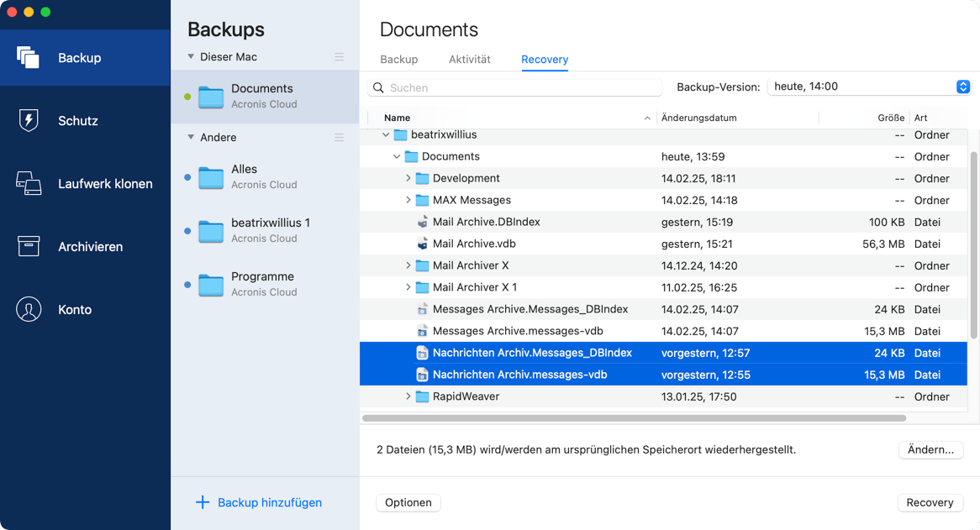The image size is (980, 530).
Task: Click the date "14.02.25, 18:11"
Action: (x=698, y=179)
